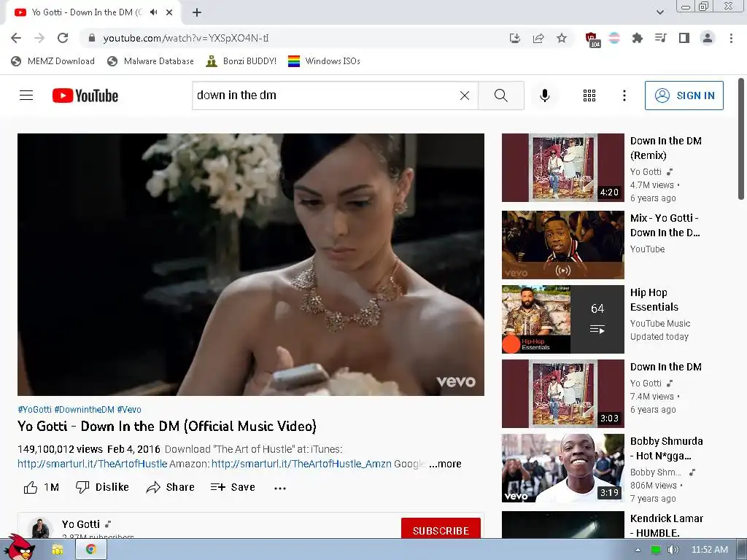Expand the description with ...more
Image resolution: width=747 pixels, height=560 pixels.
point(445,464)
